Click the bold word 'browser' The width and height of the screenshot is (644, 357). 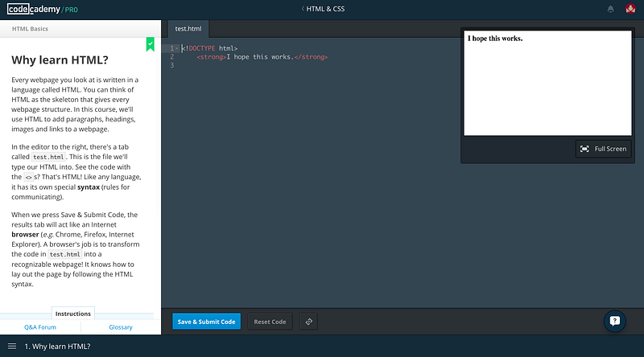(x=25, y=234)
